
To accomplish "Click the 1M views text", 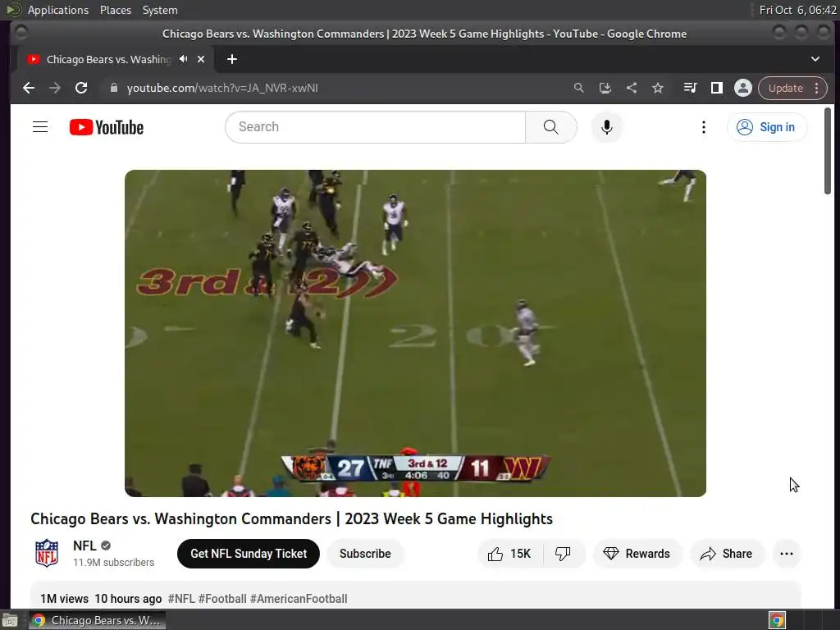I will click(x=64, y=598).
